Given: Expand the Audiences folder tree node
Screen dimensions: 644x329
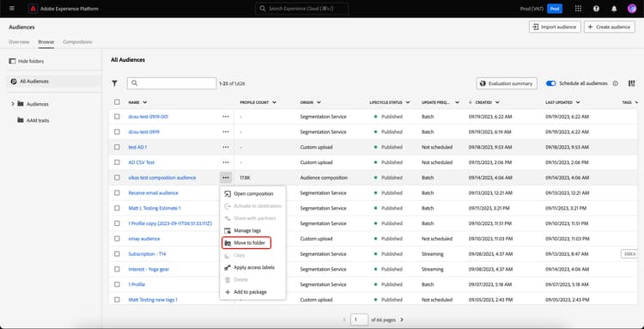Looking at the screenshot, I should coord(13,104).
